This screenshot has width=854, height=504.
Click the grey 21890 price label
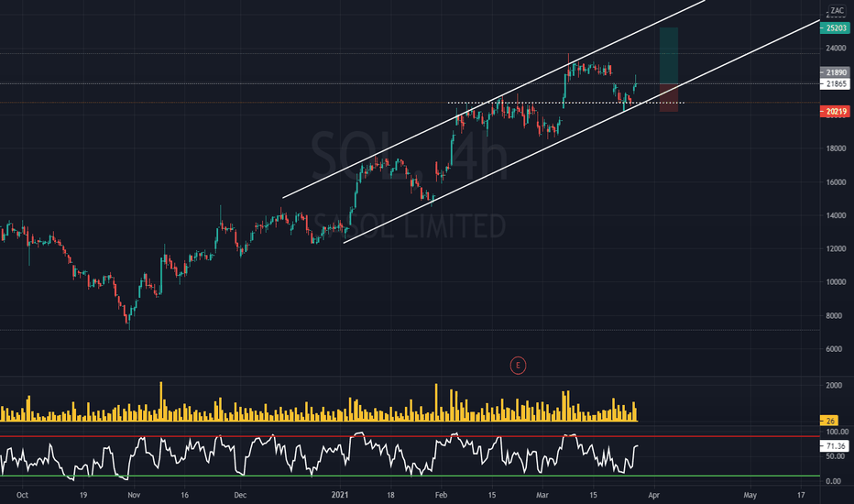pyautogui.click(x=835, y=72)
